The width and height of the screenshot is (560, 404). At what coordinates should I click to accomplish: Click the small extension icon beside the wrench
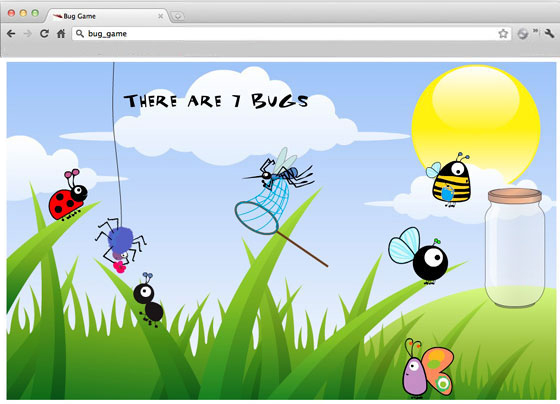(536, 31)
